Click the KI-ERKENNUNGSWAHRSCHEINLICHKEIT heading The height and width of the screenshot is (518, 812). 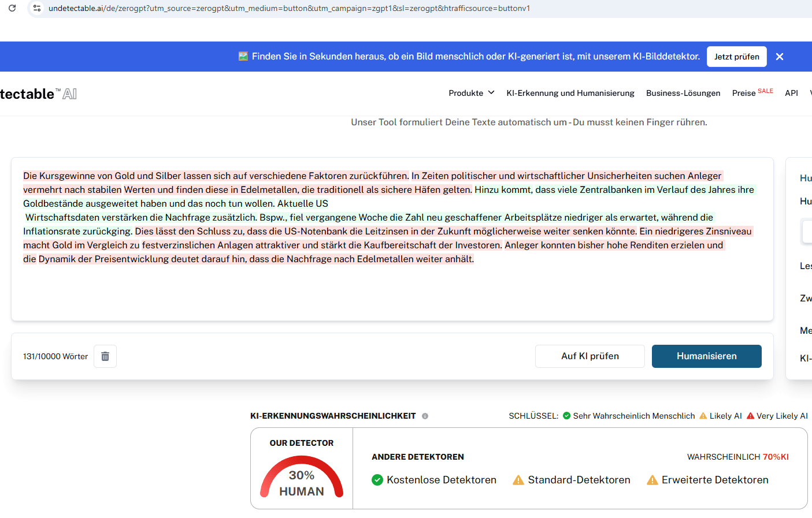pos(333,416)
